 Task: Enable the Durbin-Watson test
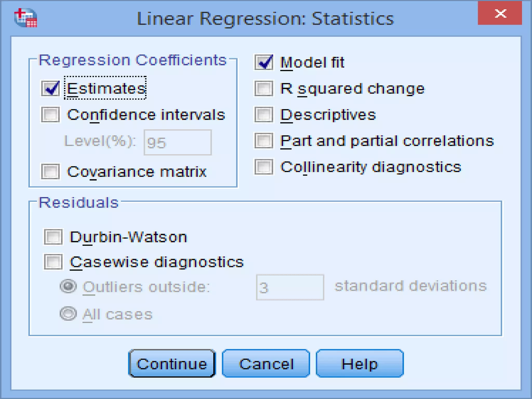pyautogui.click(x=53, y=237)
